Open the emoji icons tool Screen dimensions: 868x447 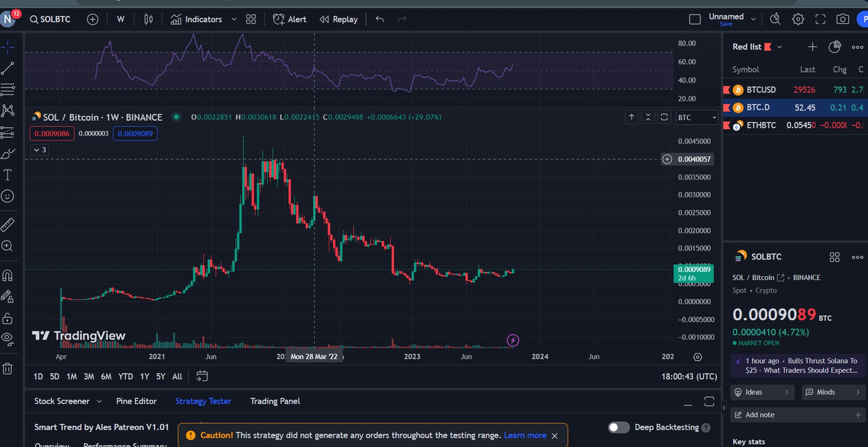click(7, 196)
